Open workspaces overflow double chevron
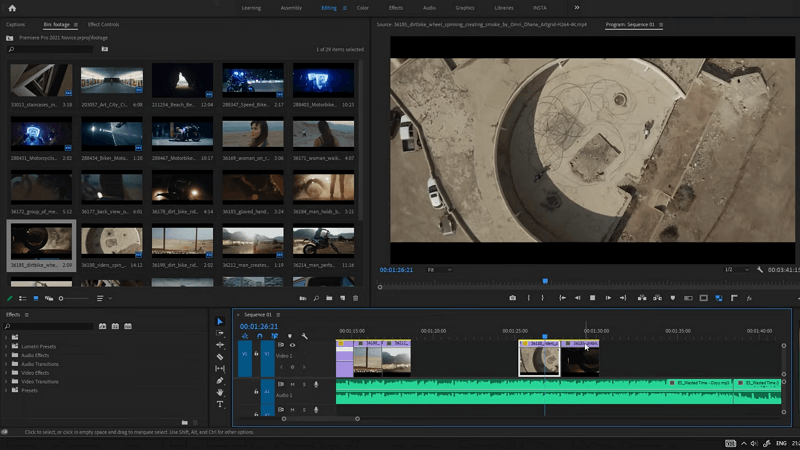 (x=577, y=8)
